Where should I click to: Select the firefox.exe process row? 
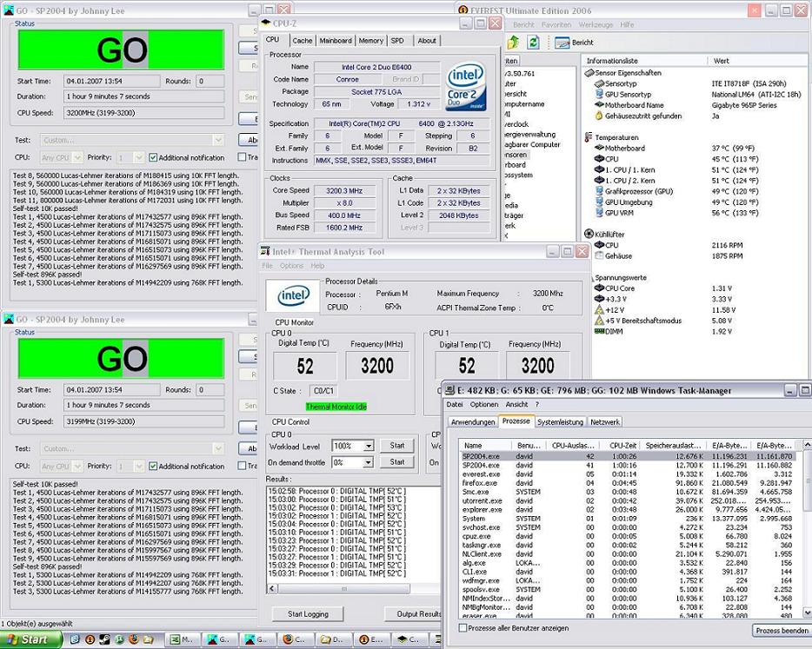tap(627, 483)
